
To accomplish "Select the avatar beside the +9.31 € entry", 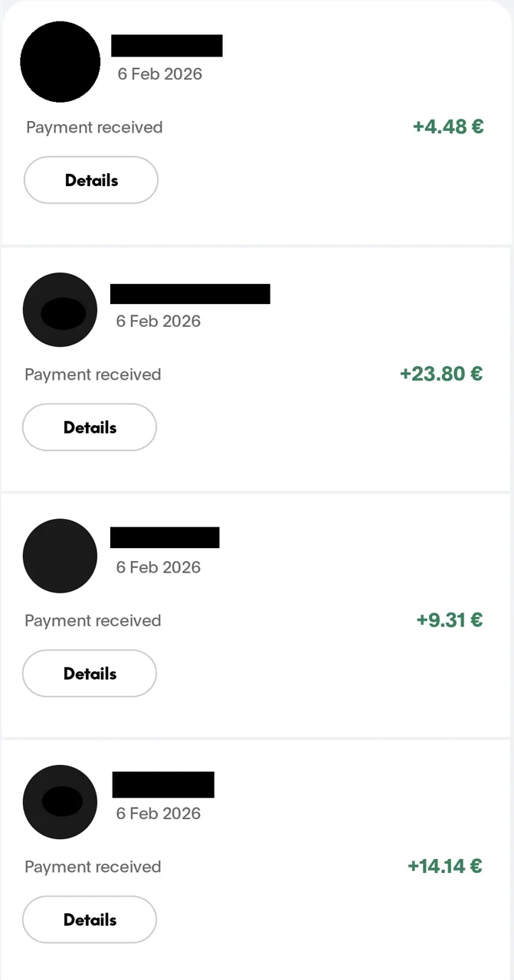I will click(60, 556).
